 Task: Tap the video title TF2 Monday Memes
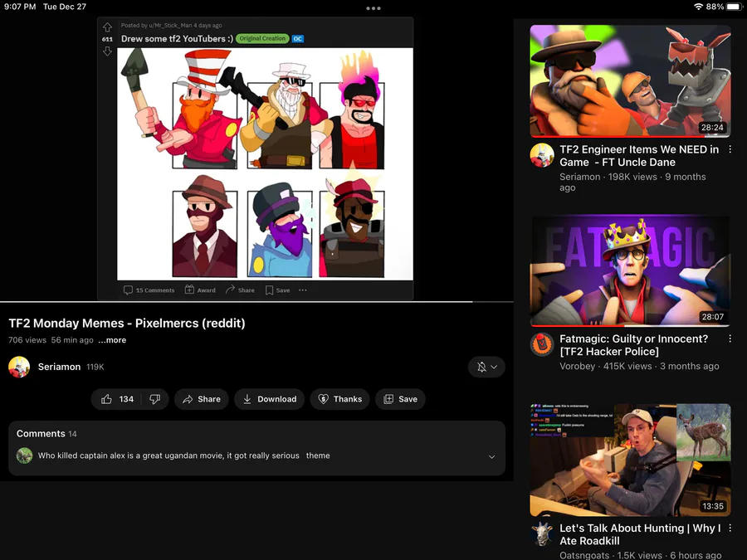127,323
